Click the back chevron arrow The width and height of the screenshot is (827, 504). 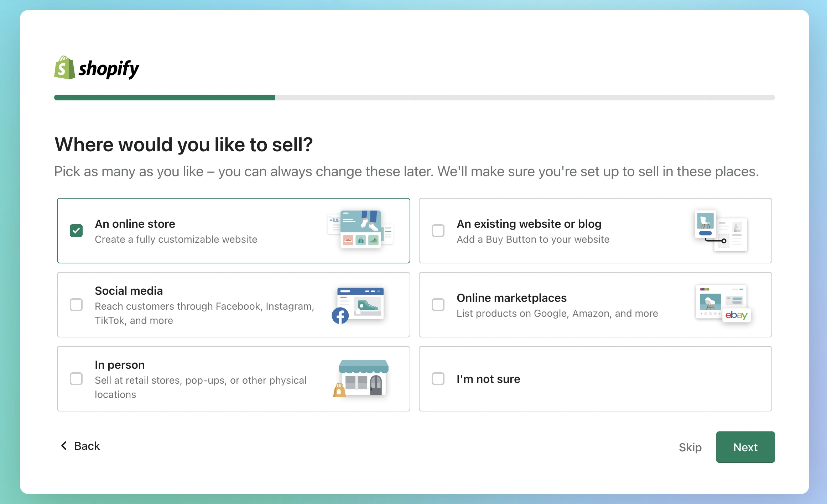coord(64,446)
